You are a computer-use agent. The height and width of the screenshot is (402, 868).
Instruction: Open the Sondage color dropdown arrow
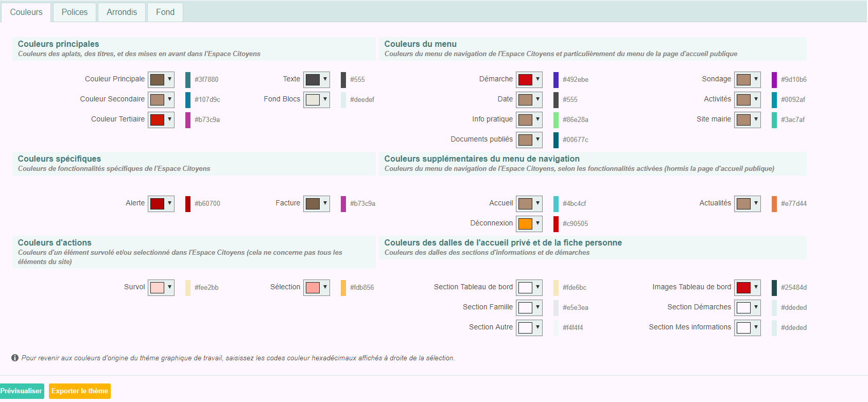click(x=756, y=79)
